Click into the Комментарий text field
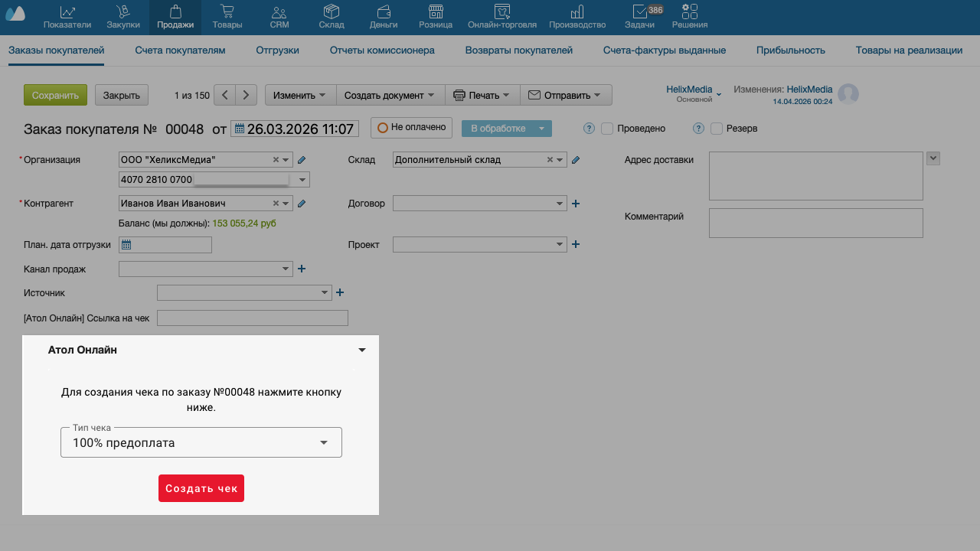 815,223
